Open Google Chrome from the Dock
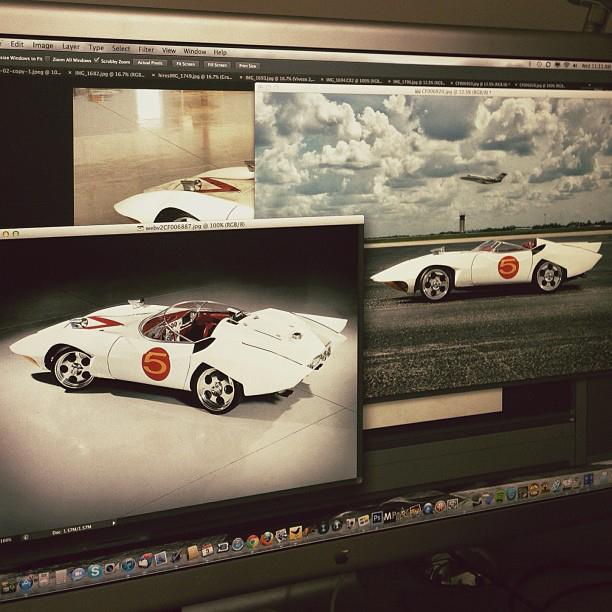This screenshot has width=612, height=612. (252, 541)
